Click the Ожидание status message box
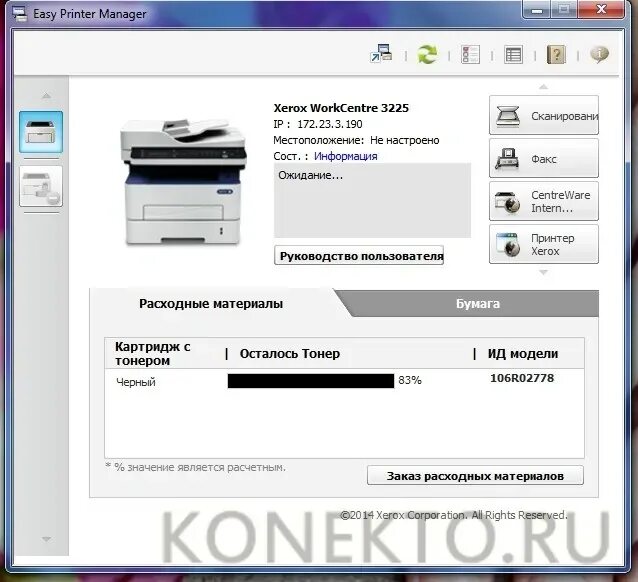 click(372, 201)
